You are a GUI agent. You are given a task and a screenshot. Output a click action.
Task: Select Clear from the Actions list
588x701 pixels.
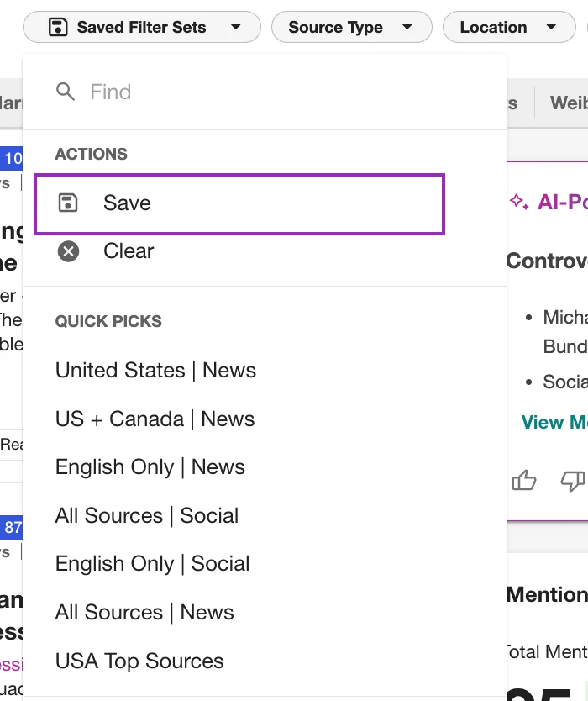point(129,251)
